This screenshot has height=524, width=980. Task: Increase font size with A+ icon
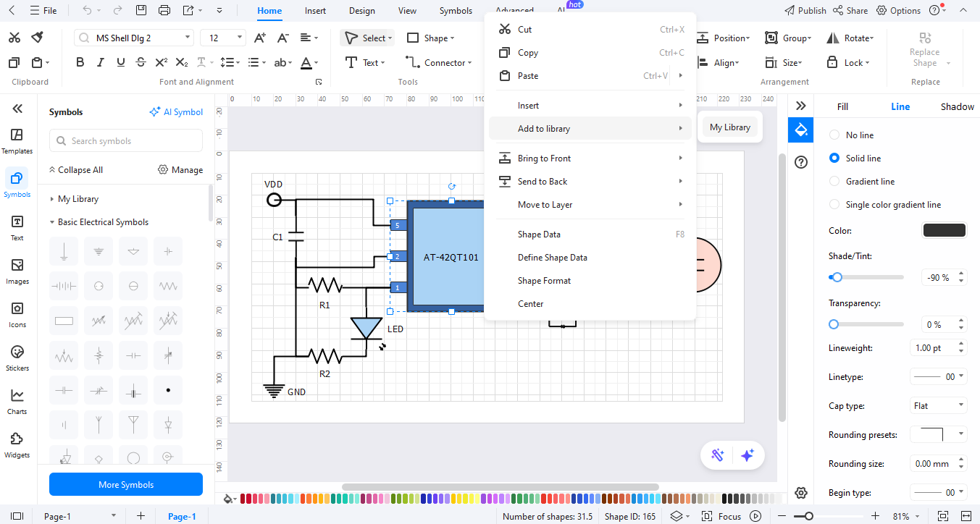260,38
